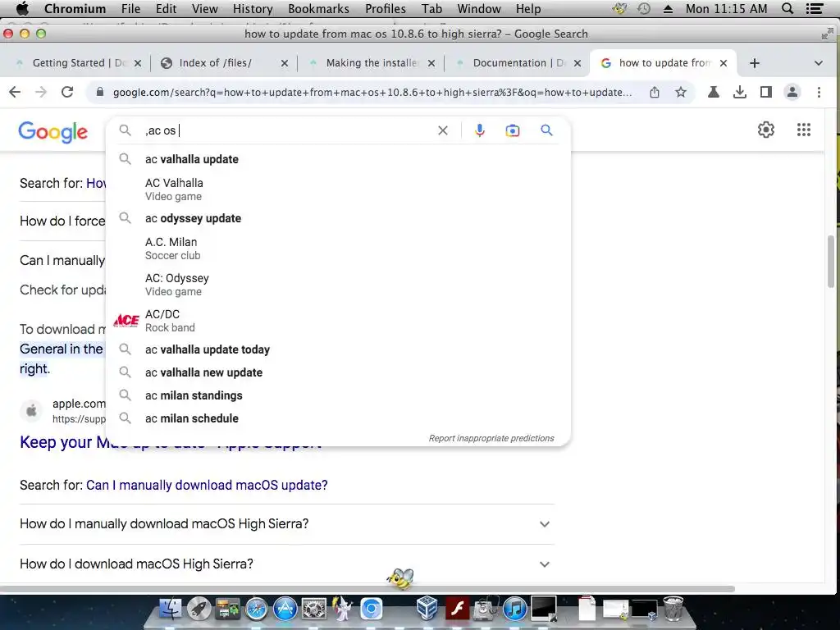Select suggestion "ac milan standings"
This screenshot has height=630, width=840.
(339, 395)
